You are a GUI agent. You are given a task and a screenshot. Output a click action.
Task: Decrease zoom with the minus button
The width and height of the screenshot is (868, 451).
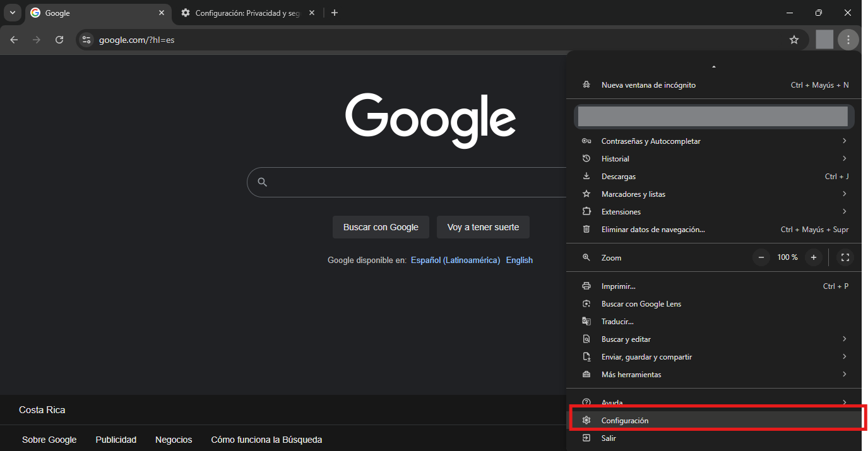(x=761, y=257)
